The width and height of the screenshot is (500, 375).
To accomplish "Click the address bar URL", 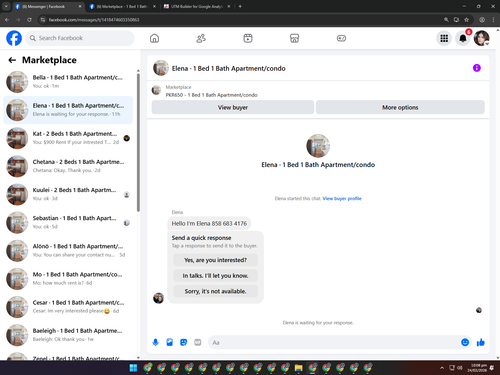I will (x=94, y=20).
